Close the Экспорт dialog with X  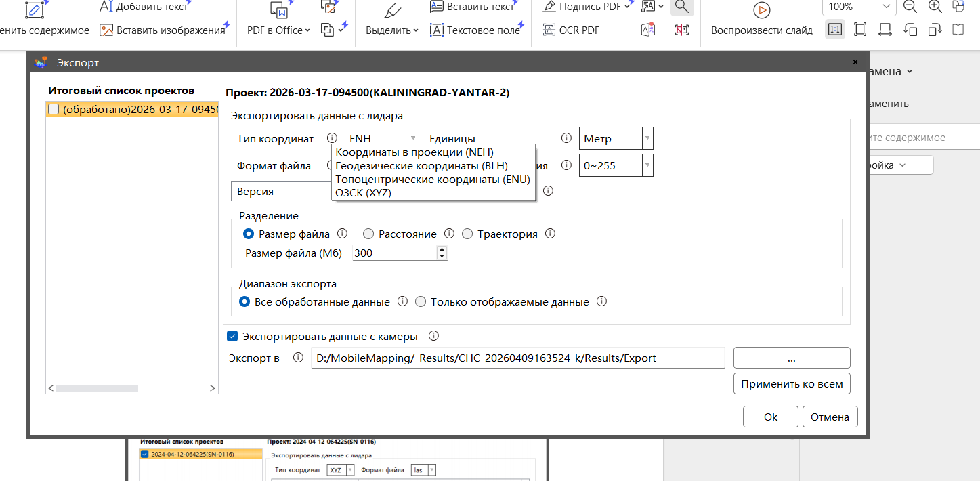click(x=855, y=62)
